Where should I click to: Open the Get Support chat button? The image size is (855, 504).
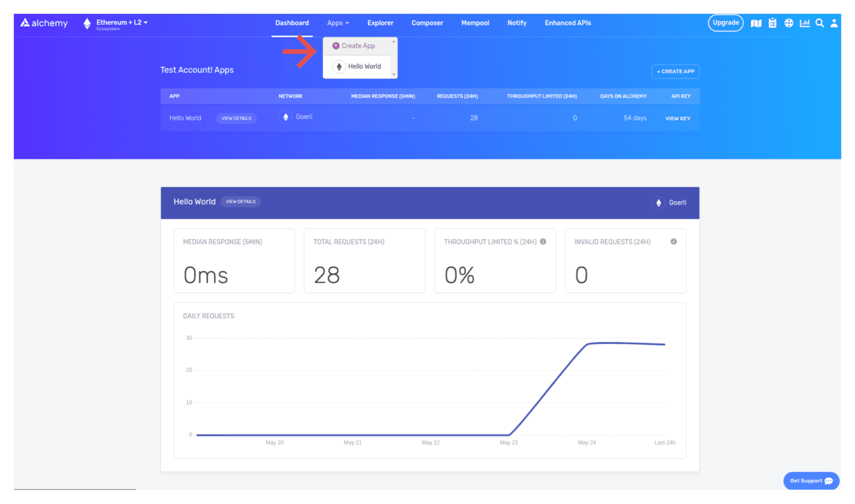811,480
